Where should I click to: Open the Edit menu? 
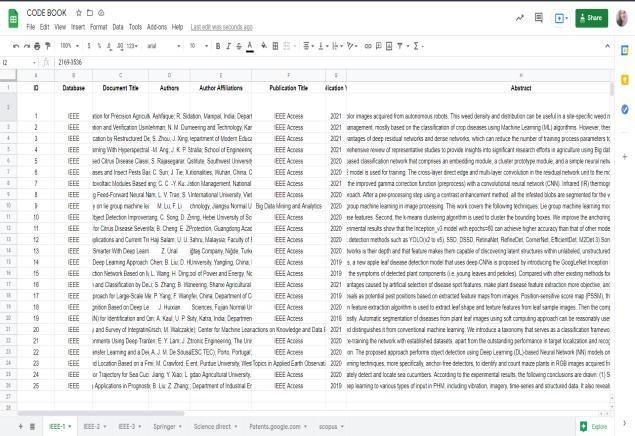point(45,27)
